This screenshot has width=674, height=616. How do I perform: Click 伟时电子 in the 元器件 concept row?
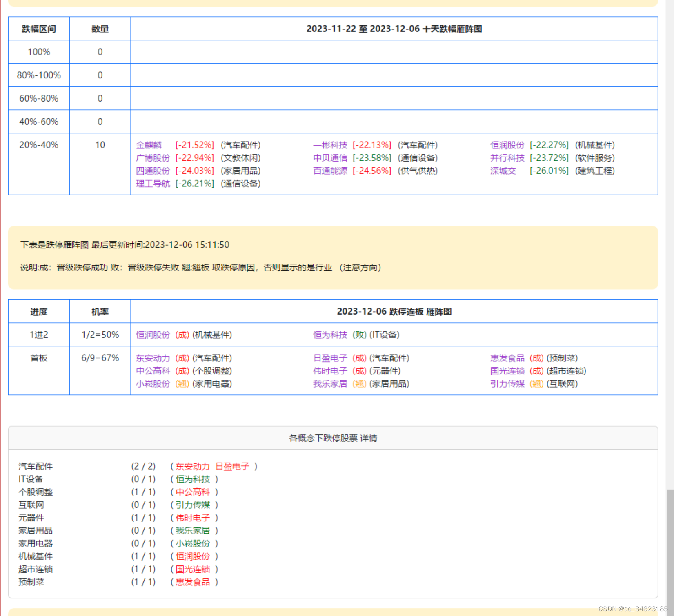[x=192, y=518]
